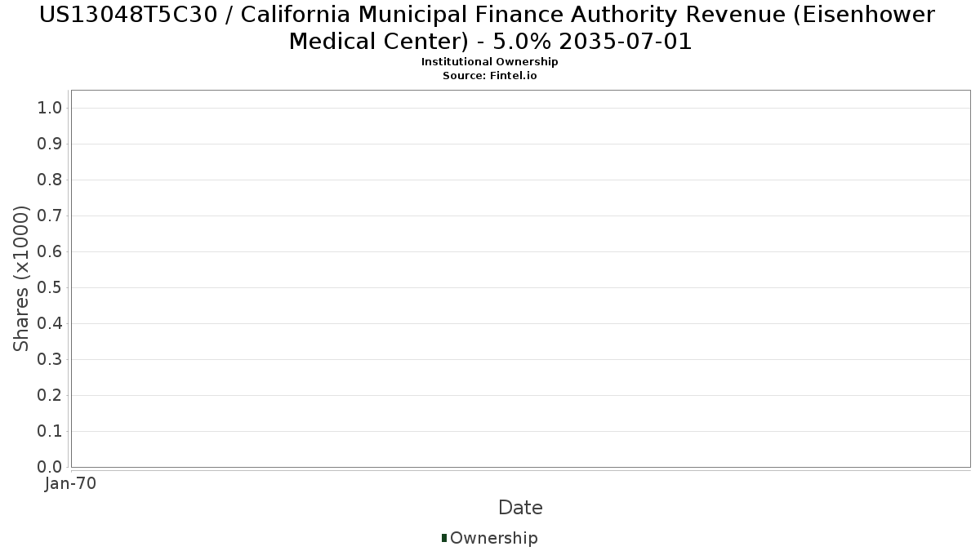980x551 pixels.
Task: Click the Shares (x1000) y-axis title
Action: (21, 278)
